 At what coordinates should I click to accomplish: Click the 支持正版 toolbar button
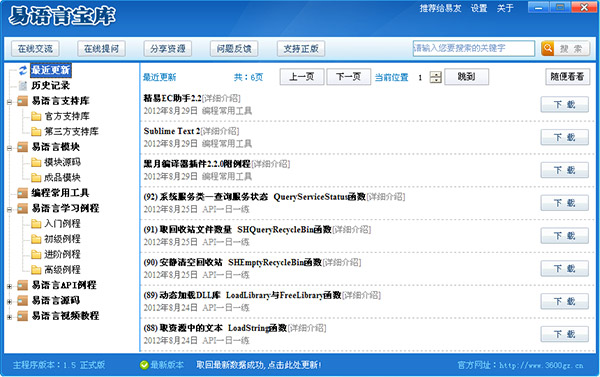(x=301, y=49)
